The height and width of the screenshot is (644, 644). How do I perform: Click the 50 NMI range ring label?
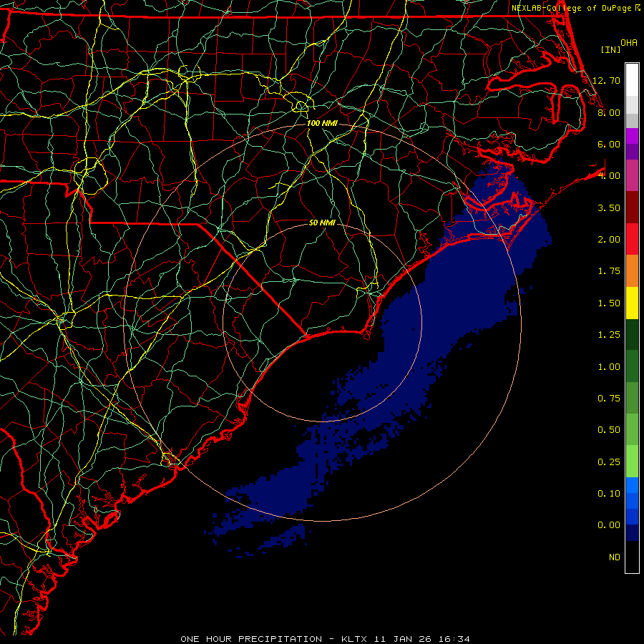pyautogui.click(x=322, y=223)
